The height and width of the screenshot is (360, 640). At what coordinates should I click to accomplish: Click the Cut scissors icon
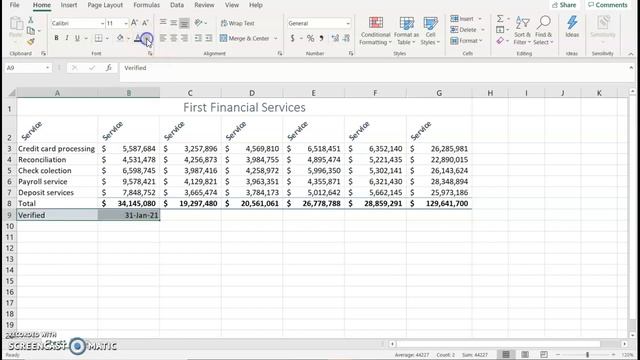(31, 20)
